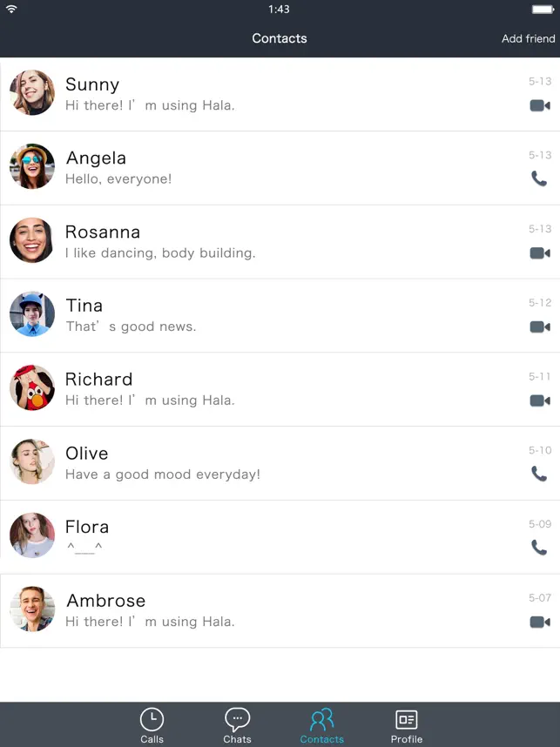Open Angela's contact entry
This screenshot has height=747, width=560.
point(280,168)
